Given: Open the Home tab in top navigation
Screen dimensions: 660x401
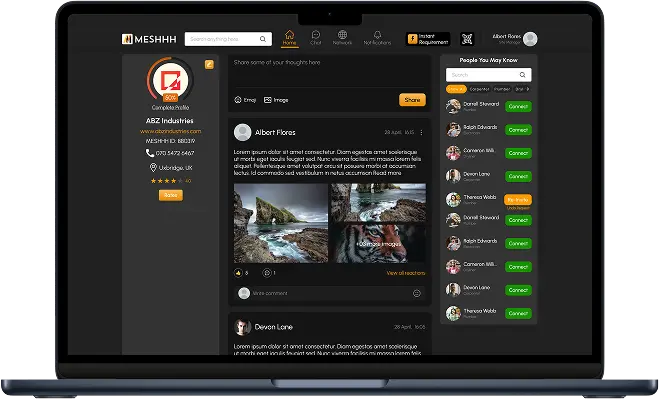Looking at the screenshot, I should coord(290,38).
